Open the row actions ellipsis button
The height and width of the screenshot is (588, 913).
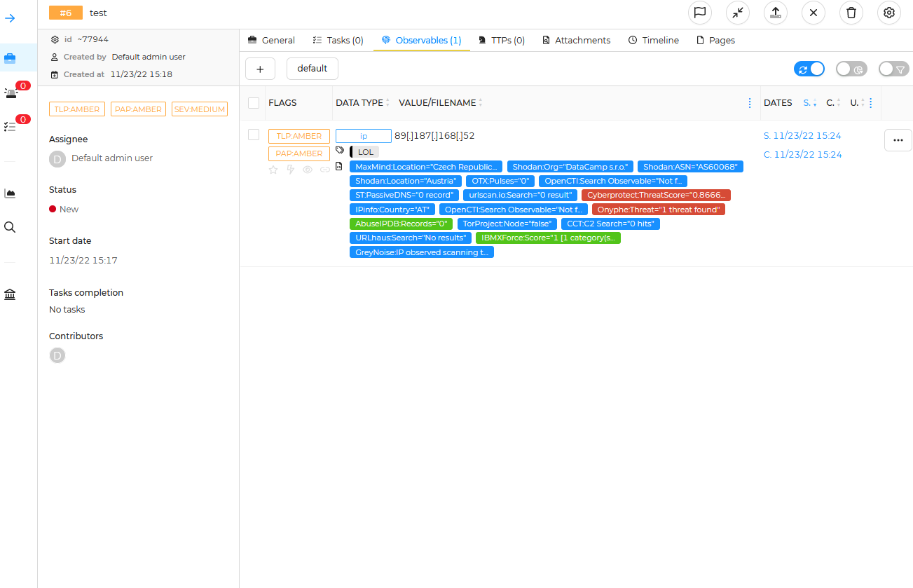(x=898, y=140)
